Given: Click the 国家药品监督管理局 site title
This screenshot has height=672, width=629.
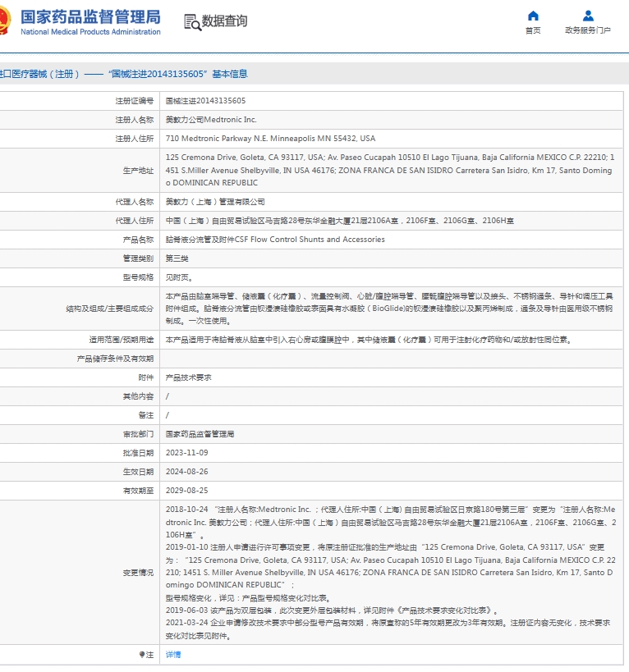Looking at the screenshot, I should (90, 17).
